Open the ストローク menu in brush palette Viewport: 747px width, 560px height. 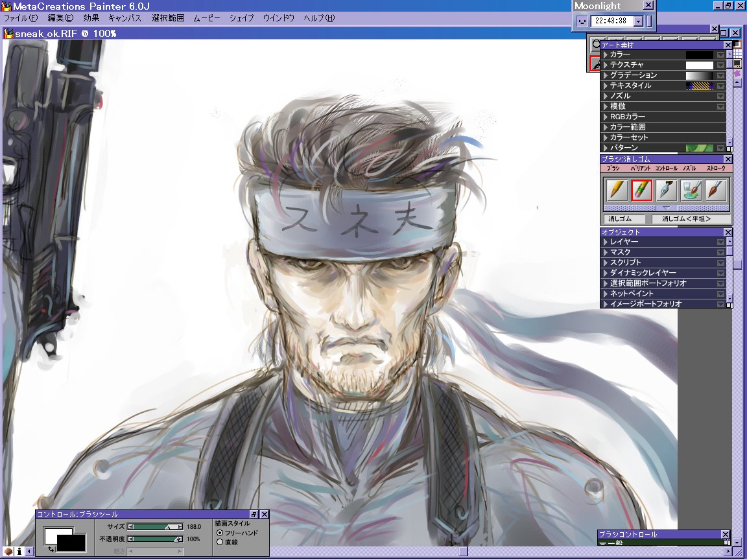click(x=716, y=169)
